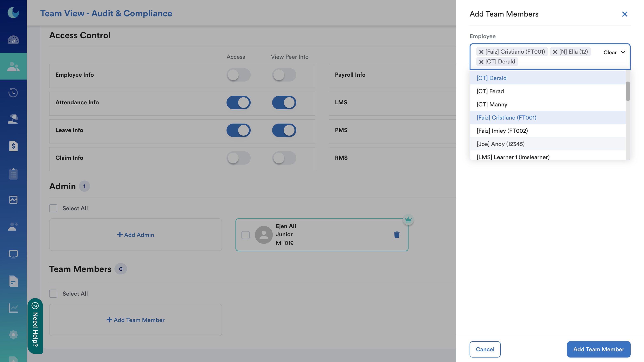644x362 pixels.
Task: Check the Admin Select All checkbox
Action: point(53,208)
